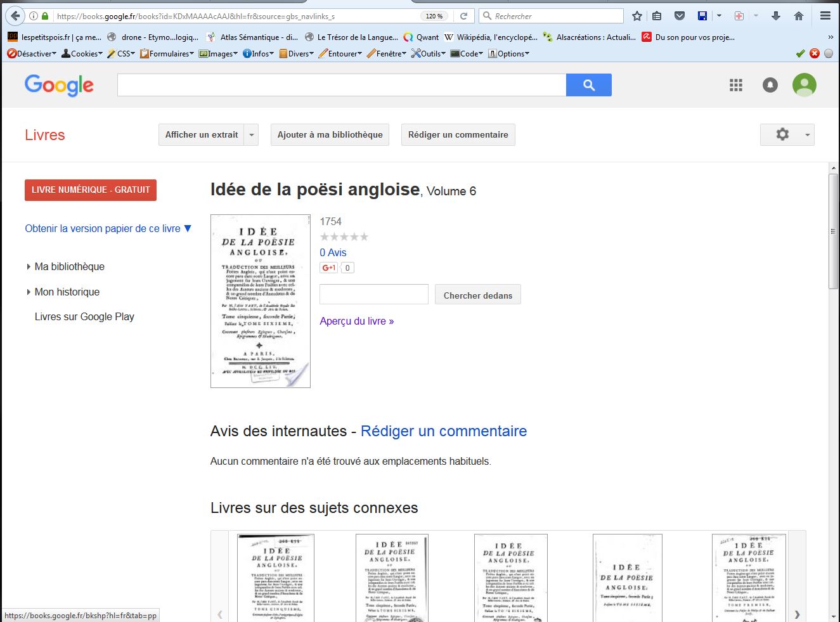
Task: Expand the Mon historique tree item
Action: [x=29, y=292]
